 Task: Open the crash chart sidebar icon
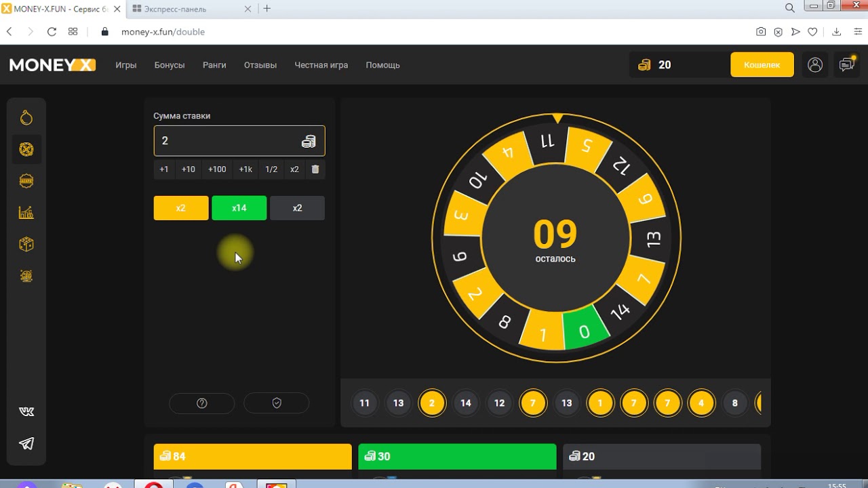tap(26, 213)
